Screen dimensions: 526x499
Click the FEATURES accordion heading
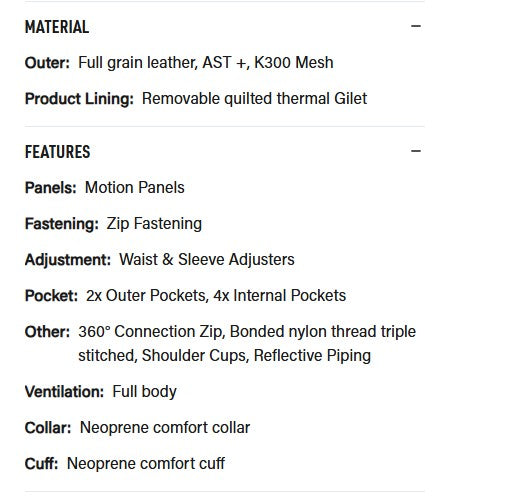click(57, 152)
